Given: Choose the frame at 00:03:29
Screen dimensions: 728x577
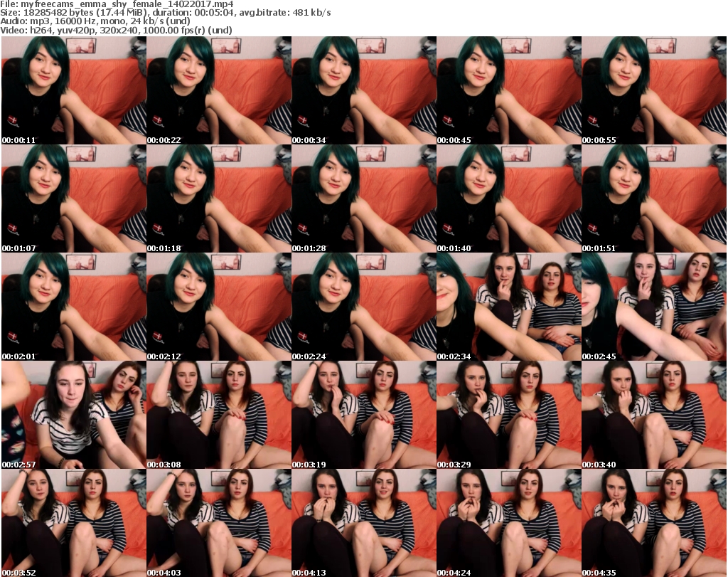Looking at the screenshot, I should pyautogui.click(x=509, y=415).
